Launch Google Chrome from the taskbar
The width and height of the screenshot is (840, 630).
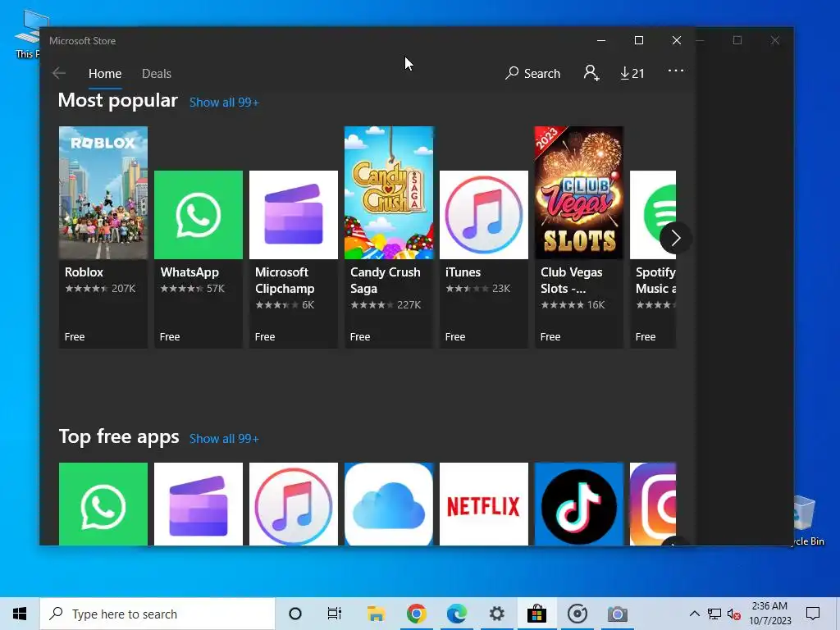coord(416,614)
